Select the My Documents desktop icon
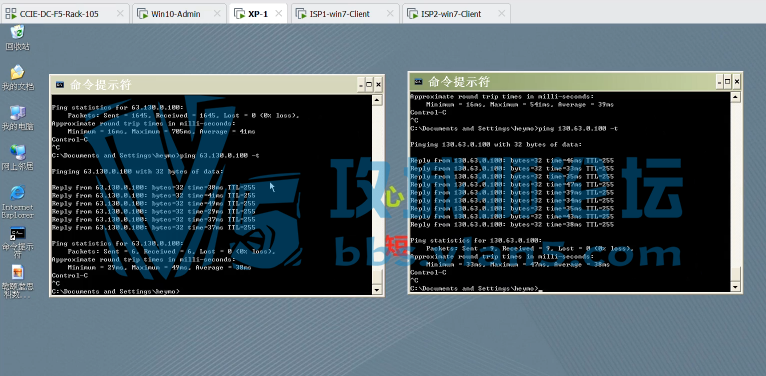This screenshot has width=766, height=376. point(18,78)
